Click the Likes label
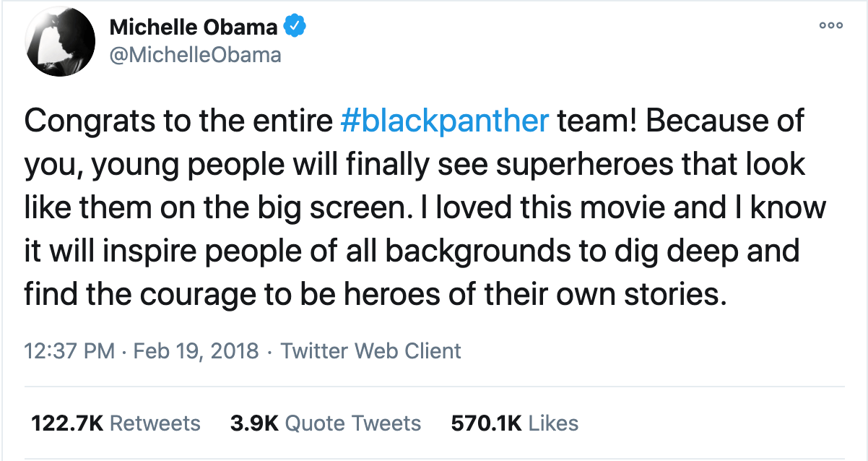The height and width of the screenshot is (461, 868). click(x=553, y=423)
